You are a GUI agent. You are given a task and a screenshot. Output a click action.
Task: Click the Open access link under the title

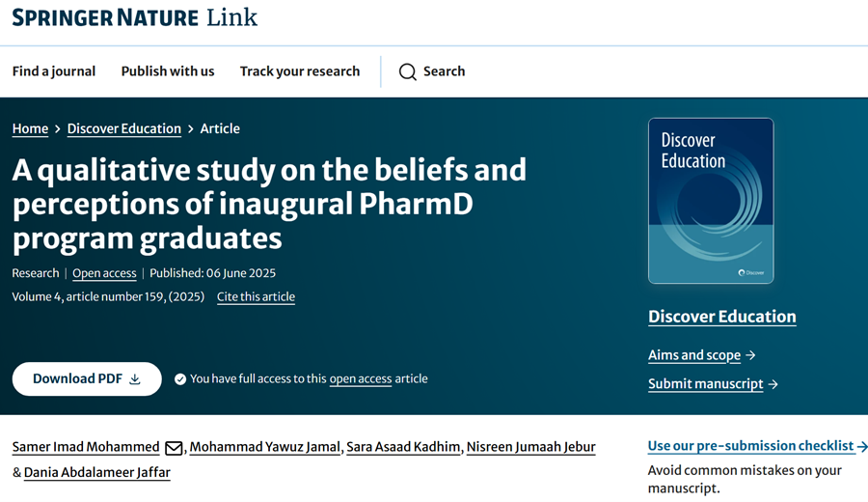tap(104, 273)
